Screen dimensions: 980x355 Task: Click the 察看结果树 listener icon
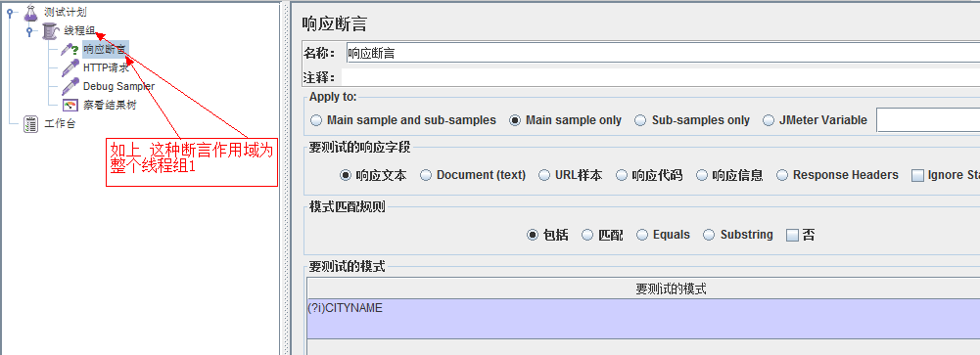(x=70, y=106)
